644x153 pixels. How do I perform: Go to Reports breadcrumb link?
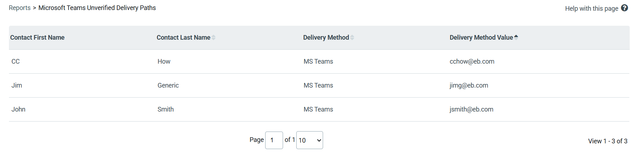20,8
